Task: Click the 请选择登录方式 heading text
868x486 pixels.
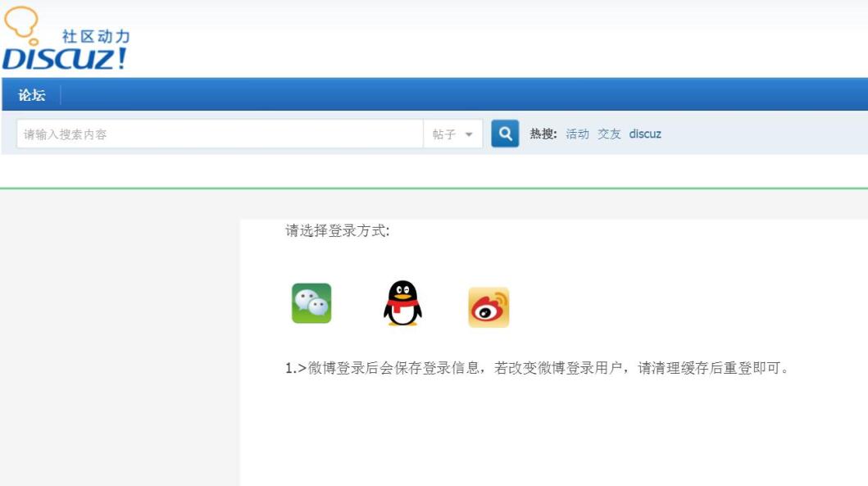Action: [x=338, y=231]
